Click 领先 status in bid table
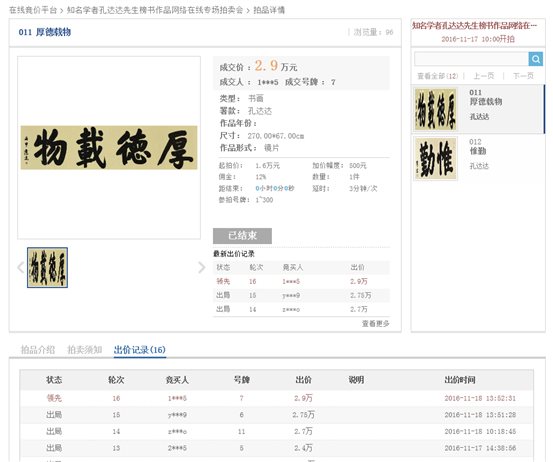The width and height of the screenshot is (553, 462). 54,398
